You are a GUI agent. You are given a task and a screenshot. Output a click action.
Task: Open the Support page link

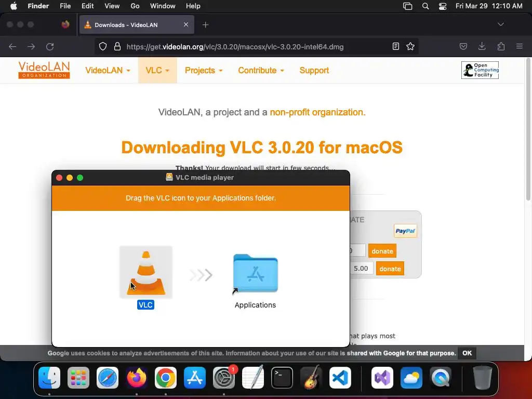pyautogui.click(x=314, y=70)
